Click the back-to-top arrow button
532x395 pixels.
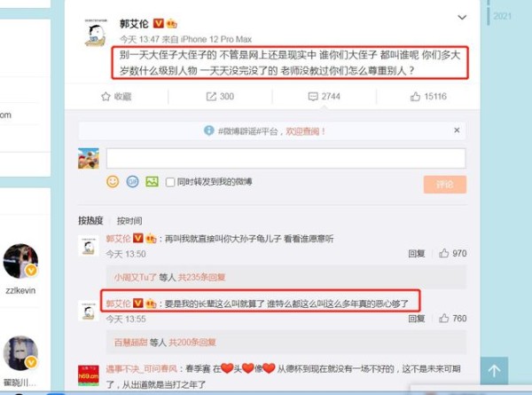point(494,370)
